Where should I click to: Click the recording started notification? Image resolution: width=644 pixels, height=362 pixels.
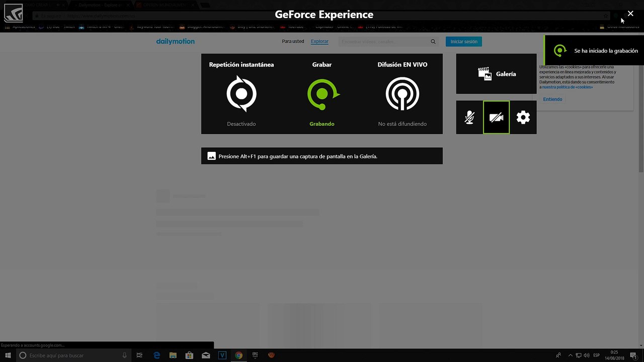594,50
